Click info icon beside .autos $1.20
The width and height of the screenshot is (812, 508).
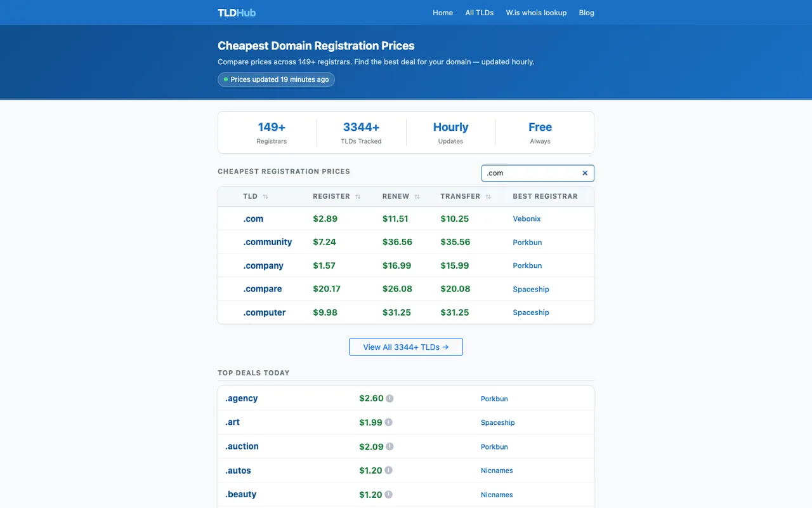[388, 471]
